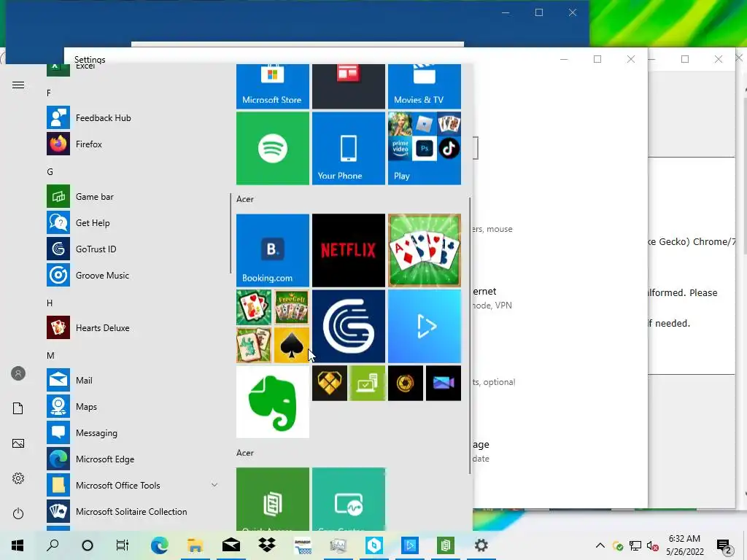Viewport: 747px width, 560px height.
Task: Open the green laptop-checkmark small tile
Action: [368, 383]
